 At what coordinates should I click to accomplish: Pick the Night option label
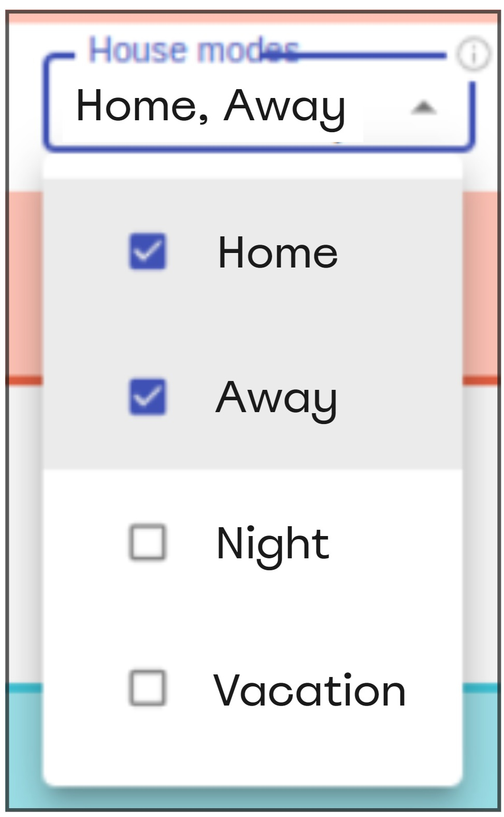[x=272, y=544]
